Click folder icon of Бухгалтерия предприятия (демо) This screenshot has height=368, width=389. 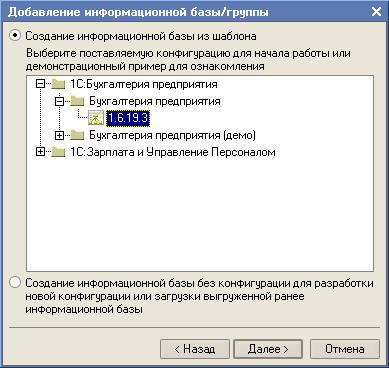pos(77,135)
